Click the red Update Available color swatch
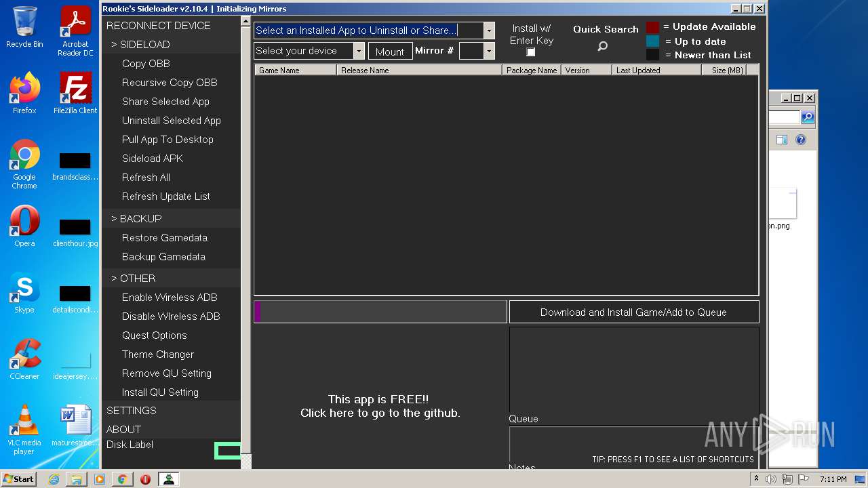Viewport: 868px width, 488px height. pyautogui.click(x=652, y=27)
